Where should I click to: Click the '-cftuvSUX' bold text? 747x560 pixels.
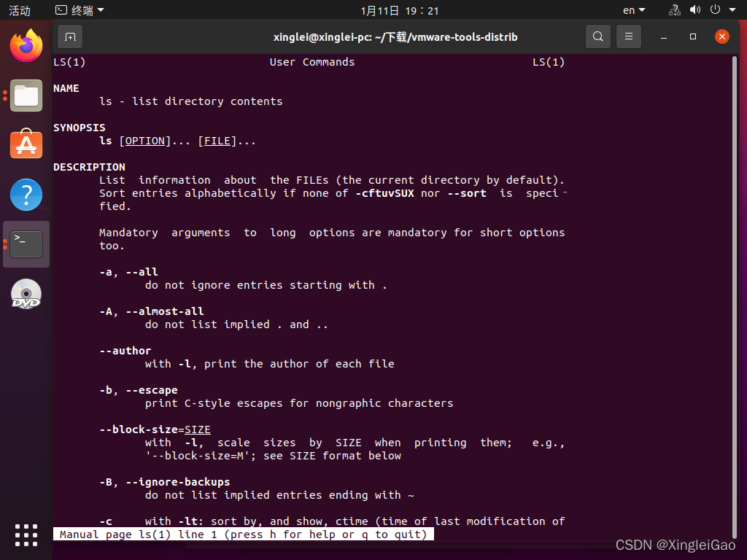385,193
